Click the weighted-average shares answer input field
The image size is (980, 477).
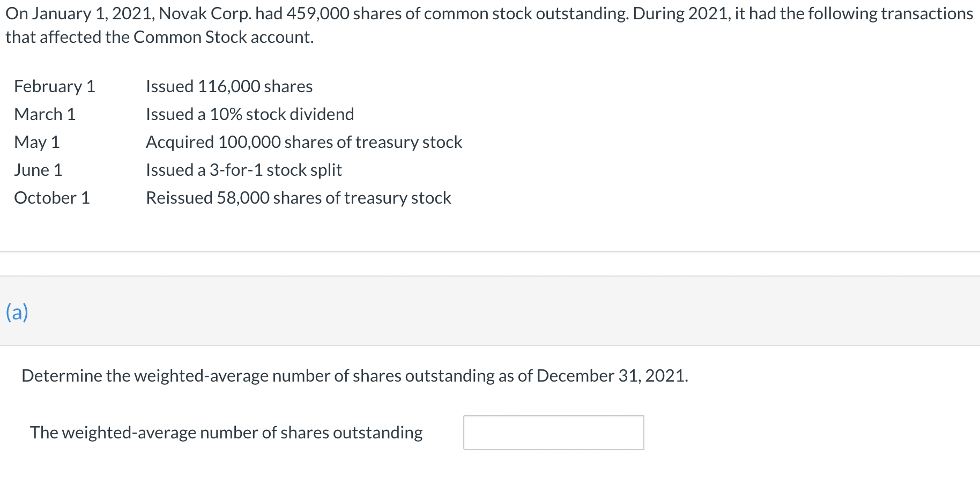click(553, 433)
